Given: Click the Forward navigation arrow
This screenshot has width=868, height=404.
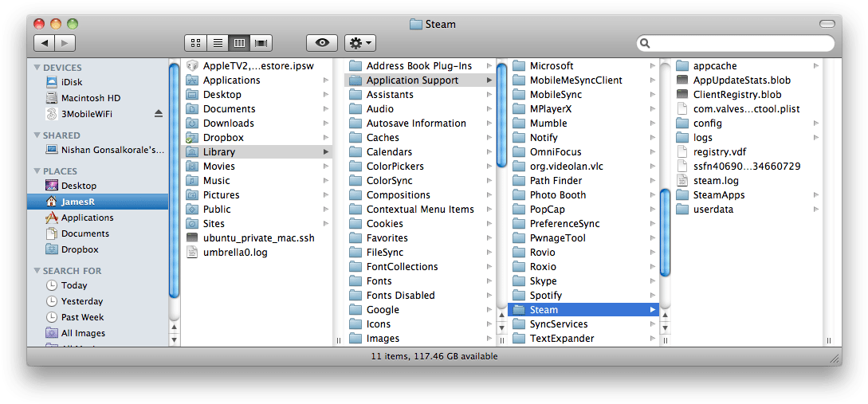Looking at the screenshot, I should (x=65, y=43).
